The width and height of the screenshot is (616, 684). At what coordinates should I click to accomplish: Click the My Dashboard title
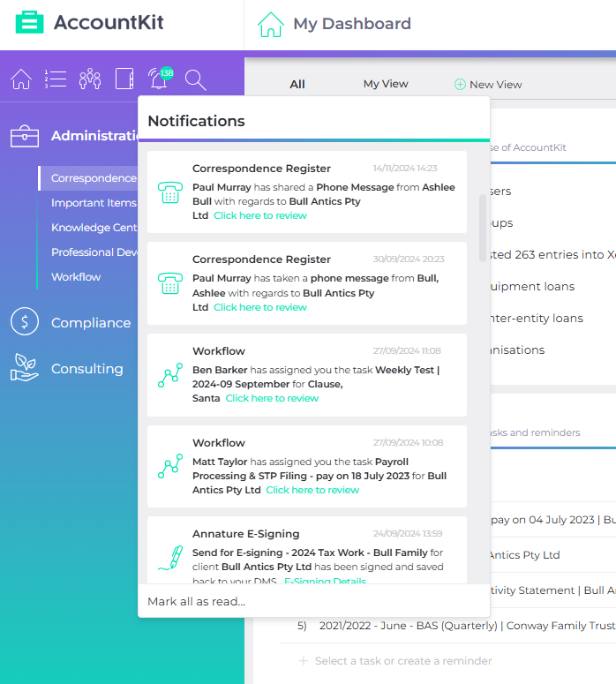(x=352, y=24)
